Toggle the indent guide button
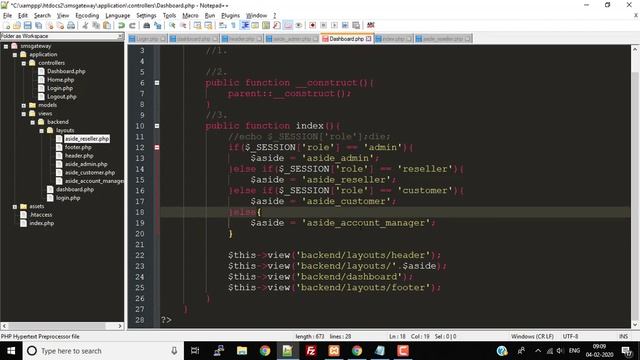The height and width of the screenshot is (360, 640). (x=244, y=25)
